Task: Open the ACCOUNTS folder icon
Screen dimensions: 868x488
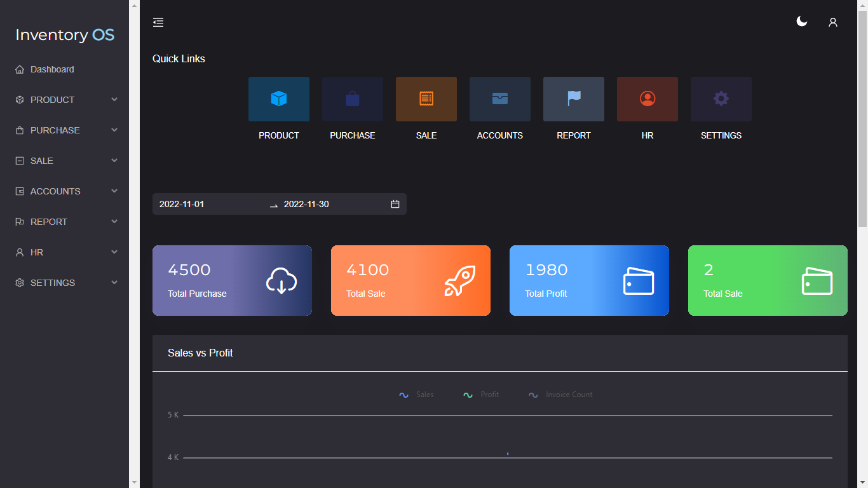Action: click(x=499, y=98)
